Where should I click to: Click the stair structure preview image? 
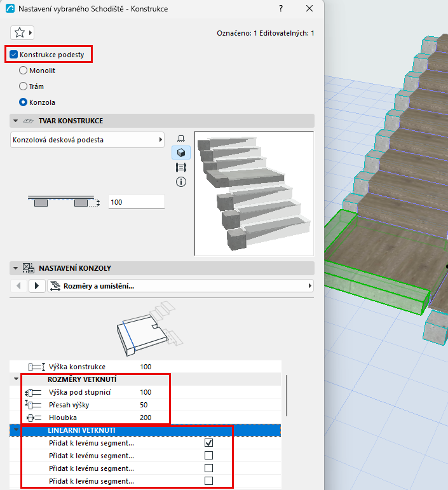pyautogui.click(x=254, y=193)
